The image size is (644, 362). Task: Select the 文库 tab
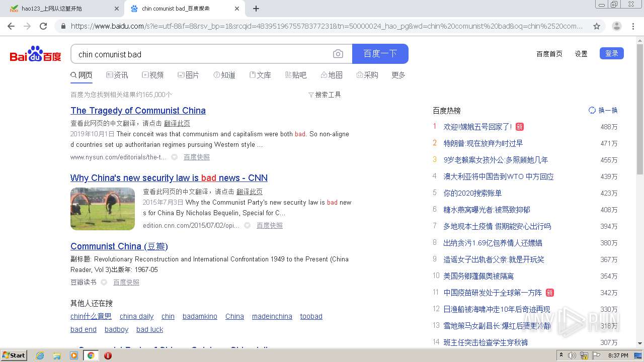point(260,75)
